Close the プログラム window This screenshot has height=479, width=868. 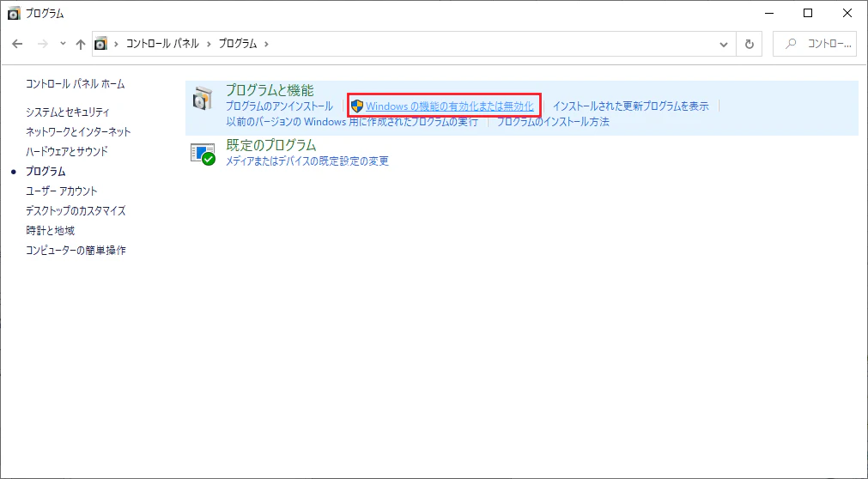(847, 13)
